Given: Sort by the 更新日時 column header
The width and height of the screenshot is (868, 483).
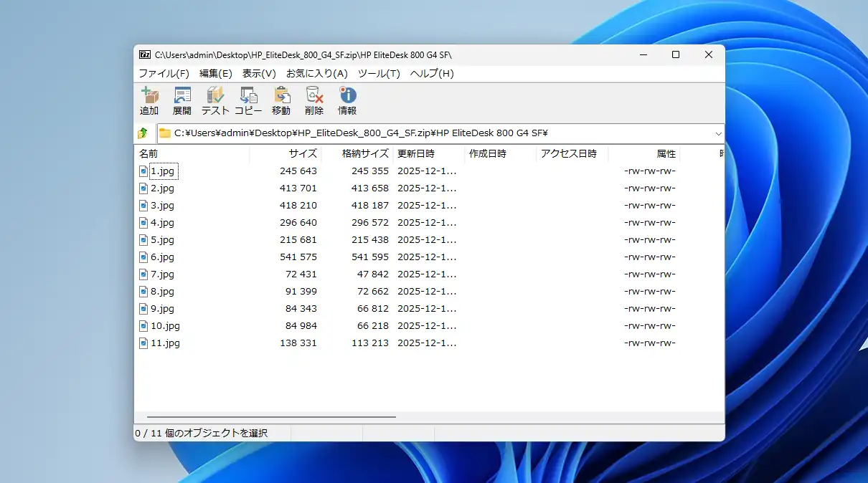Looking at the screenshot, I should click(x=416, y=153).
